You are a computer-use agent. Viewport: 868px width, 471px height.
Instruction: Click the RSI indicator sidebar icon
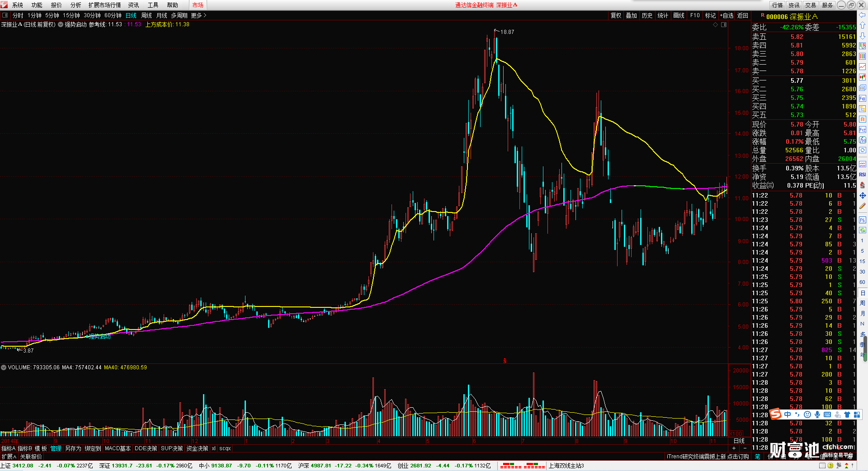[863, 174]
